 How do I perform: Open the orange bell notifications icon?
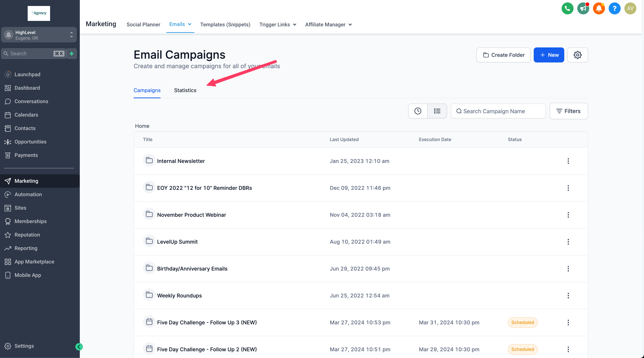point(599,8)
